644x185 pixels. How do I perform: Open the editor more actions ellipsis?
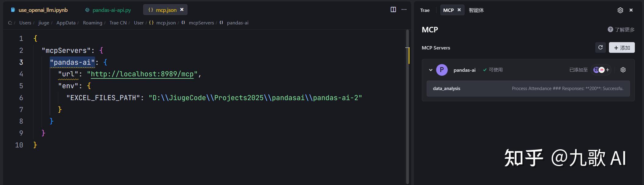pyautogui.click(x=404, y=9)
